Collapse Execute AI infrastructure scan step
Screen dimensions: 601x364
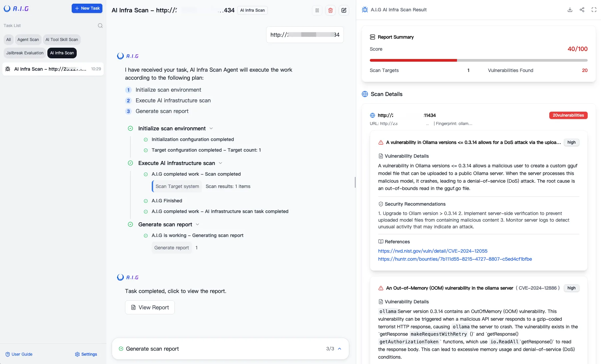pyautogui.click(x=220, y=163)
